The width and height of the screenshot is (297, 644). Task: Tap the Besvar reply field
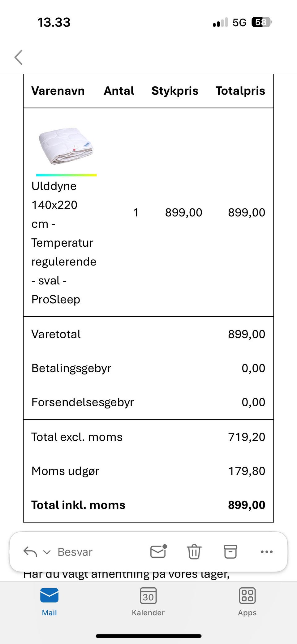point(75,552)
